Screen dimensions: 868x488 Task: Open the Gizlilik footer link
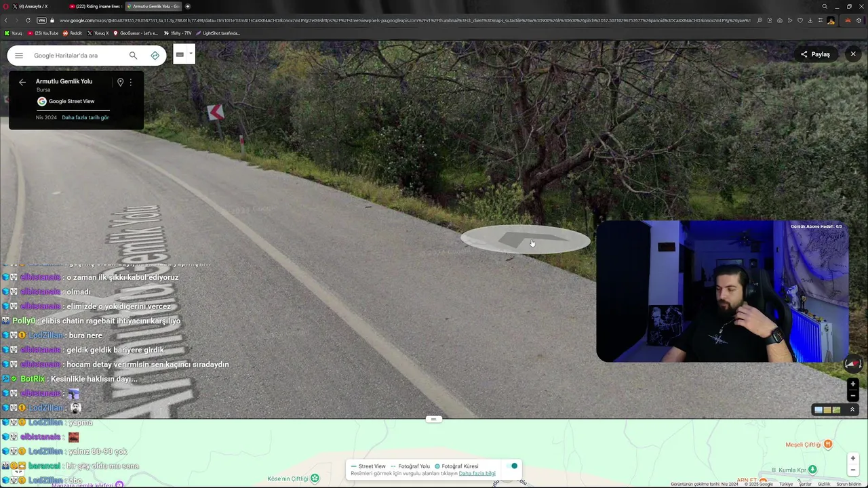pos(824,484)
